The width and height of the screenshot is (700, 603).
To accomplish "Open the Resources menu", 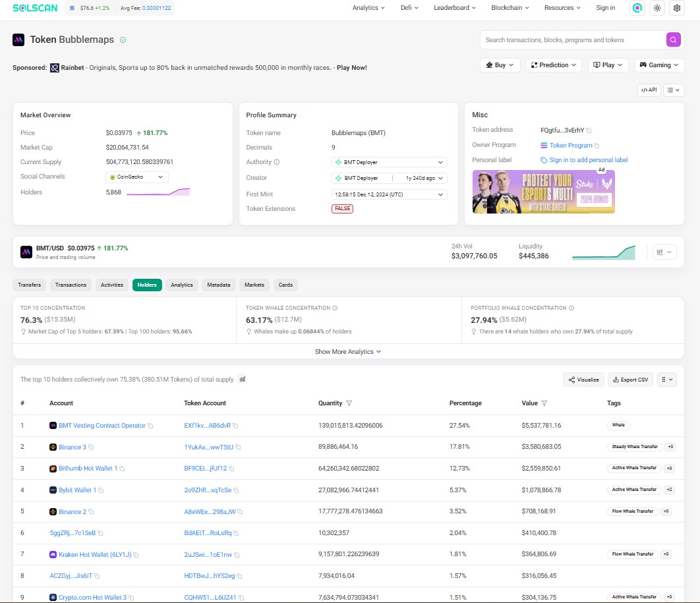I will (x=562, y=8).
